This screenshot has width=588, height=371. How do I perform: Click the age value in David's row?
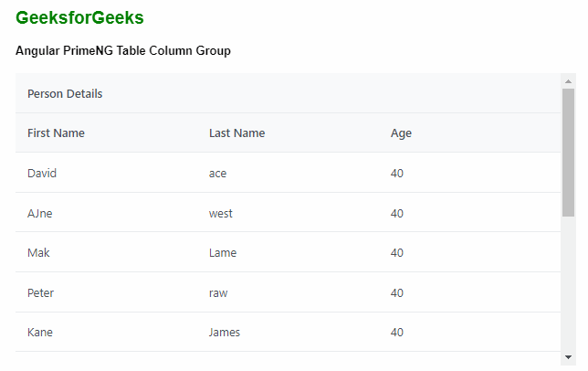[x=397, y=174]
